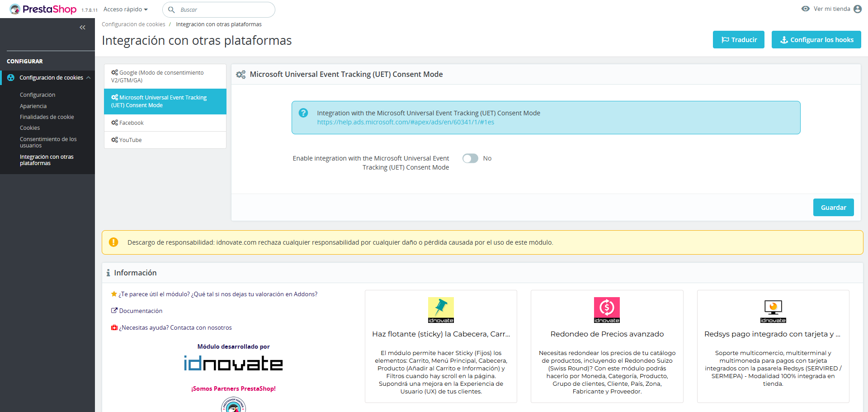
Task: Select the Facebook integration tab
Action: coord(131,123)
